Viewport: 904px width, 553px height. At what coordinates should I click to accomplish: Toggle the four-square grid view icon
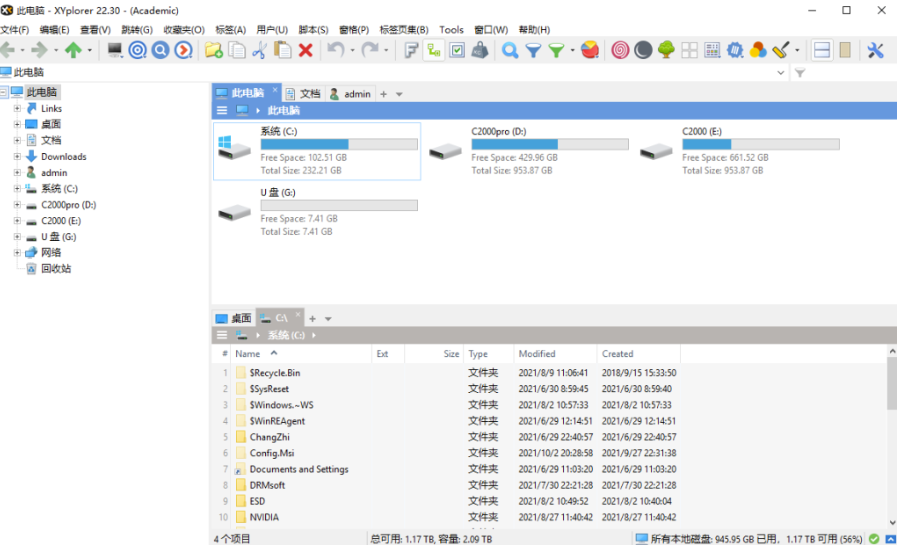tap(689, 50)
